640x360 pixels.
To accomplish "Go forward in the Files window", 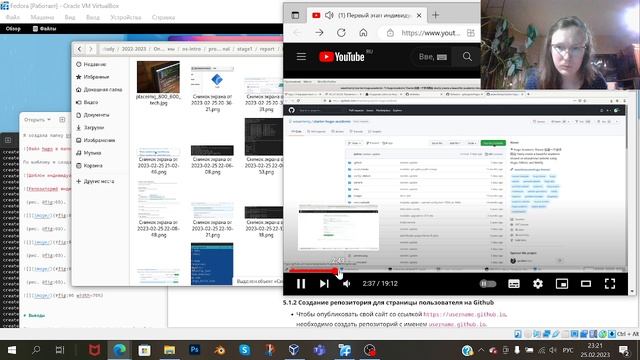I will tap(91, 49).
